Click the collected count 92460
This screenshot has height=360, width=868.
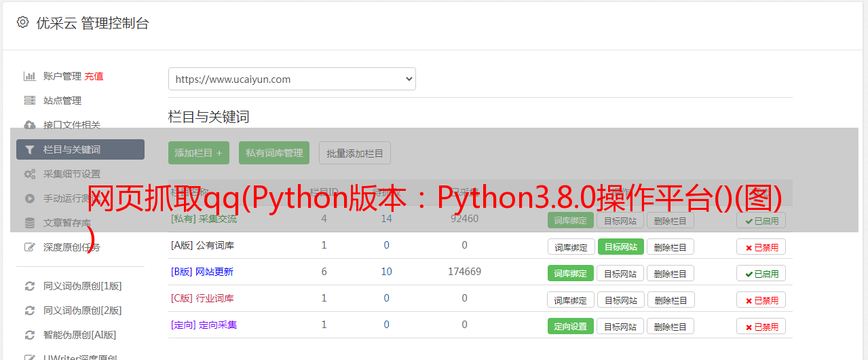click(464, 219)
